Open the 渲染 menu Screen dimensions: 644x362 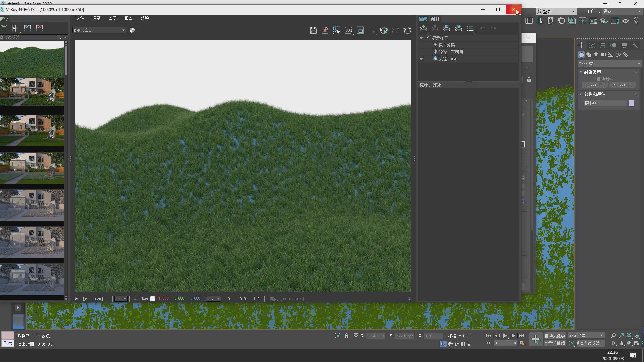click(x=96, y=18)
